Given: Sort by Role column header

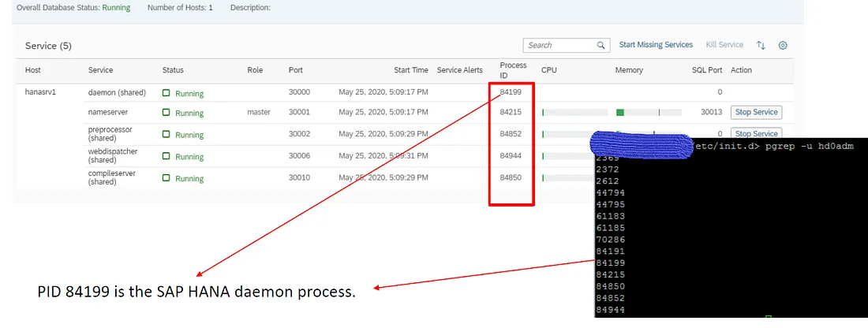Looking at the screenshot, I should 255,70.
